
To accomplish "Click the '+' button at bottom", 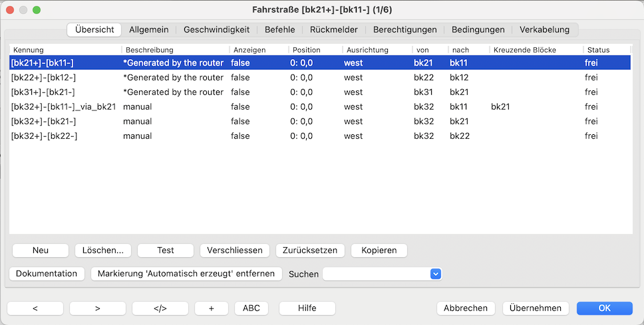I will tap(211, 308).
